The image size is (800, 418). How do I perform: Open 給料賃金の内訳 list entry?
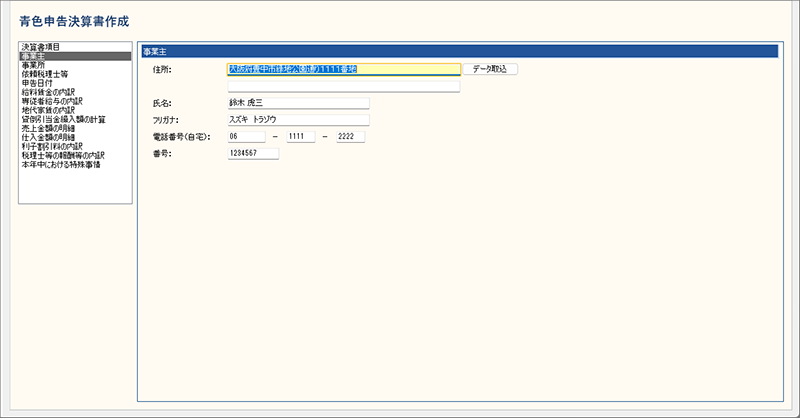(48, 92)
